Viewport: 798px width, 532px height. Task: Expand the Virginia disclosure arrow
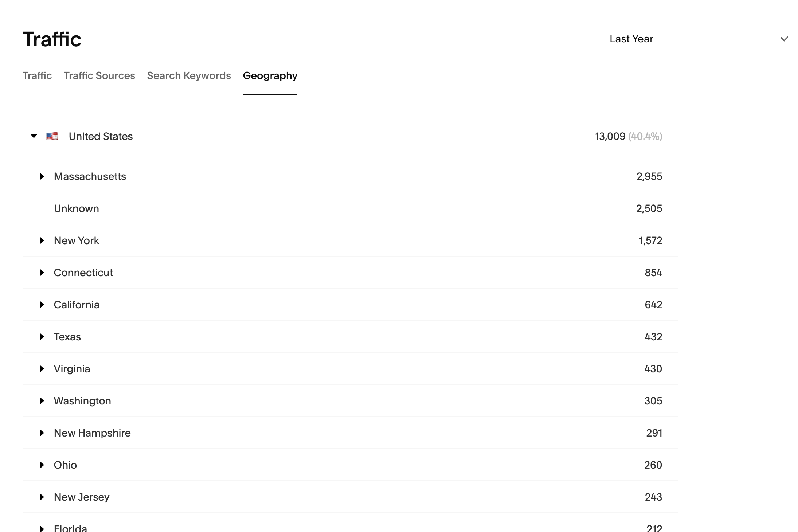[42, 369]
